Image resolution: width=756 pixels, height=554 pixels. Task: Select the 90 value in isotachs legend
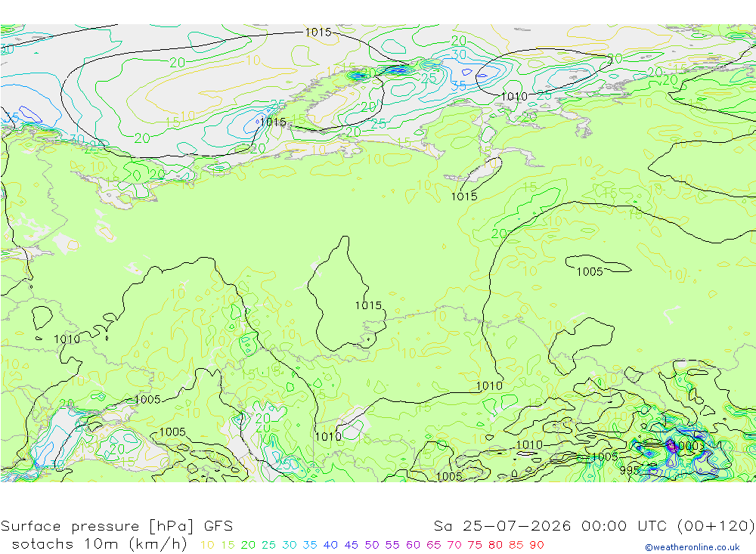(537, 546)
